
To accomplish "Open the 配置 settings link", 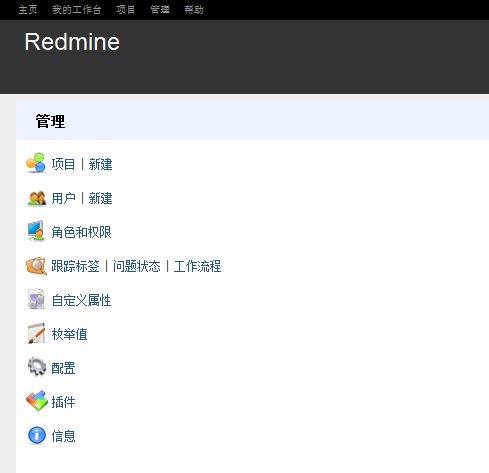I will [63, 368].
